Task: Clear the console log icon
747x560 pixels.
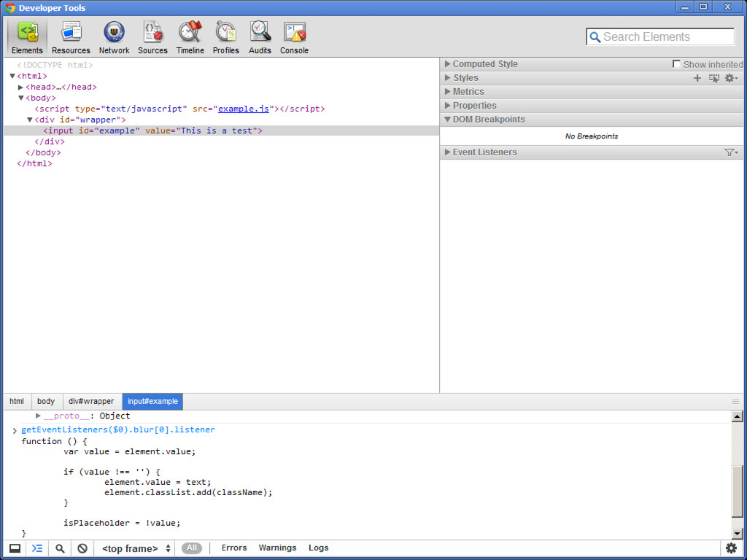Action: (82, 548)
